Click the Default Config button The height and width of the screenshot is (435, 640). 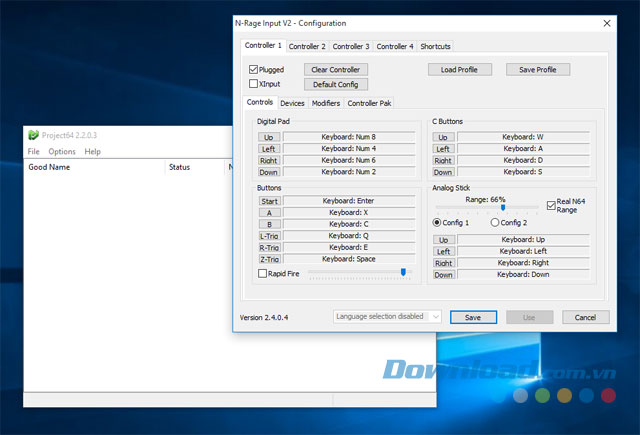336,84
